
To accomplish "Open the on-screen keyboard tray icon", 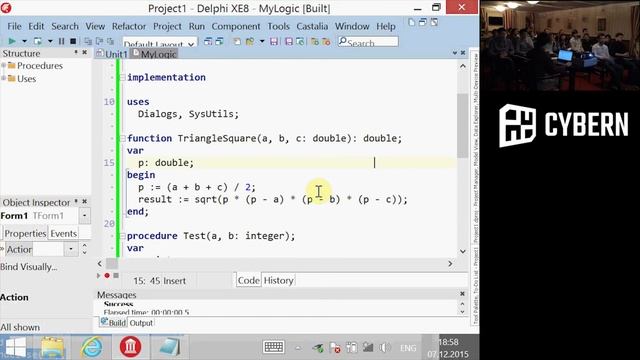I will (273, 347).
